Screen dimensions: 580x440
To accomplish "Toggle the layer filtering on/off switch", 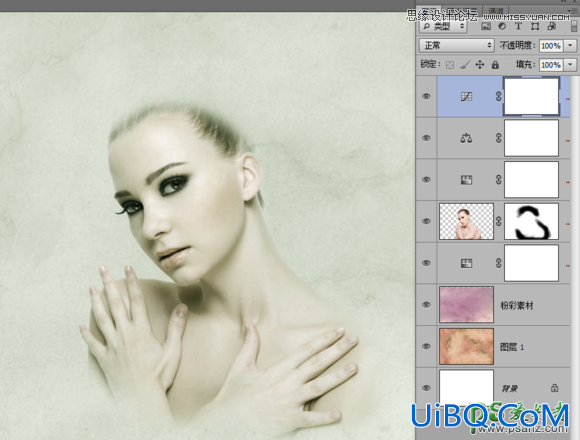I will click(x=574, y=26).
